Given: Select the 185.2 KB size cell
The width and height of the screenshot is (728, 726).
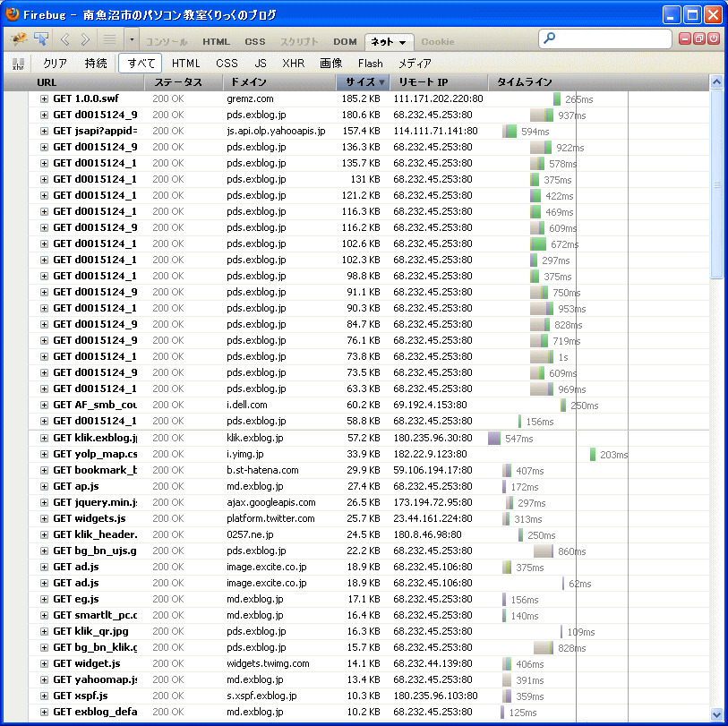Looking at the screenshot, I should point(361,98).
